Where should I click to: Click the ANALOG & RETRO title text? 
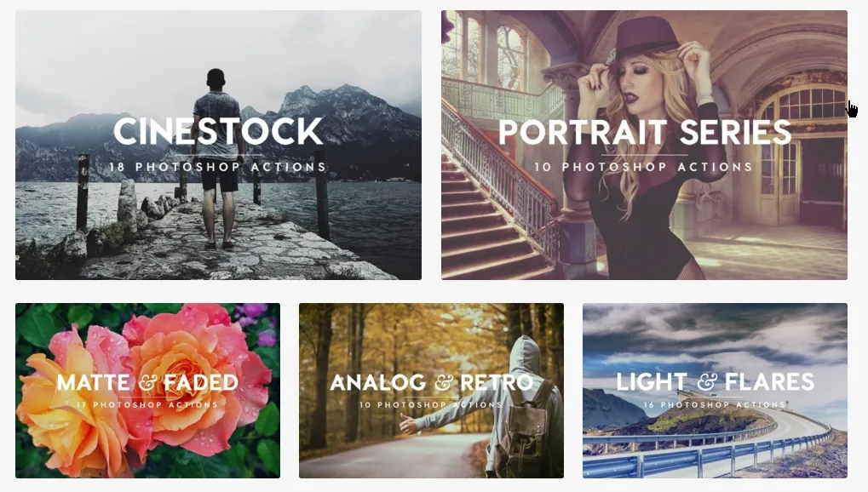431,382
